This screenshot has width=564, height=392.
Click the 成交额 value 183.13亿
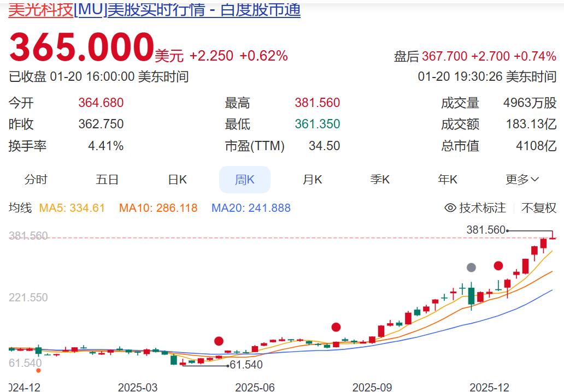531,124
